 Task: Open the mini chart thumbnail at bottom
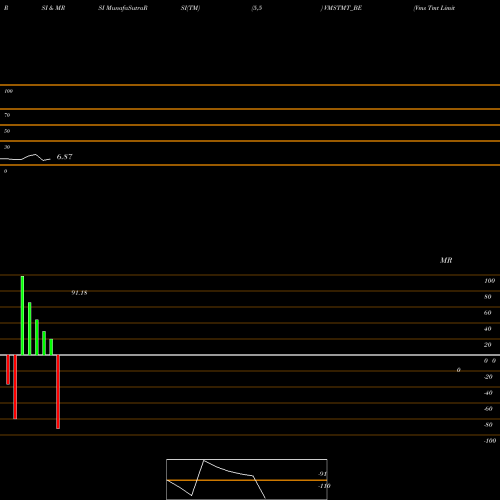click(247, 479)
